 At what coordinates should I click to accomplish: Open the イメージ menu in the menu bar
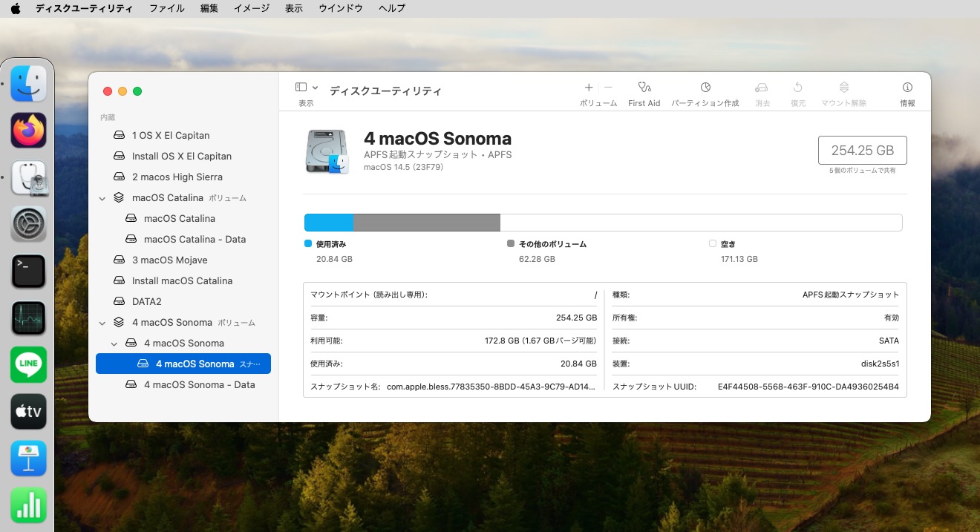pyautogui.click(x=252, y=8)
